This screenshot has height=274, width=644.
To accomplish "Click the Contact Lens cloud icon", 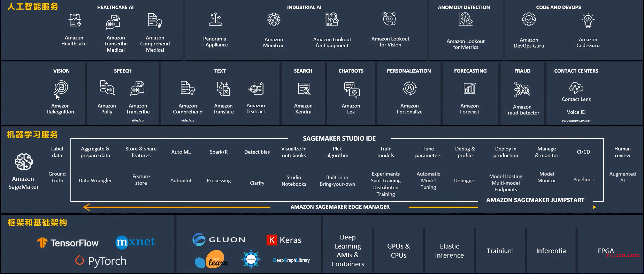I will tap(576, 88).
